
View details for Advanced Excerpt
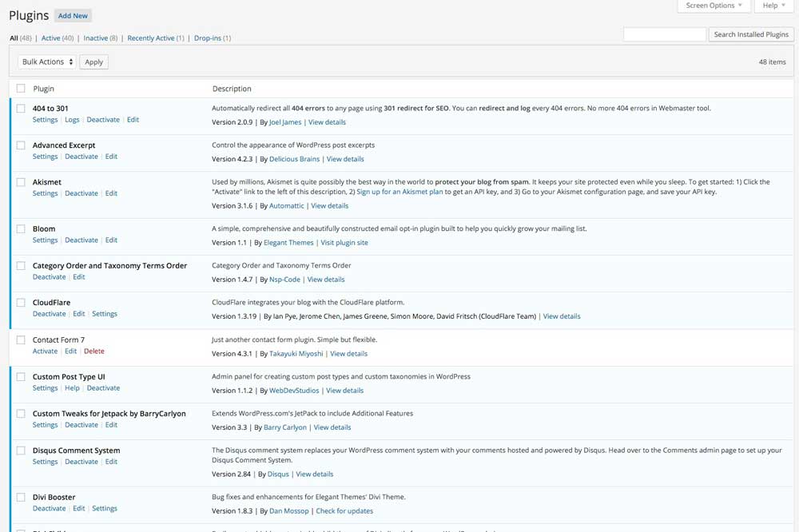[345, 159]
